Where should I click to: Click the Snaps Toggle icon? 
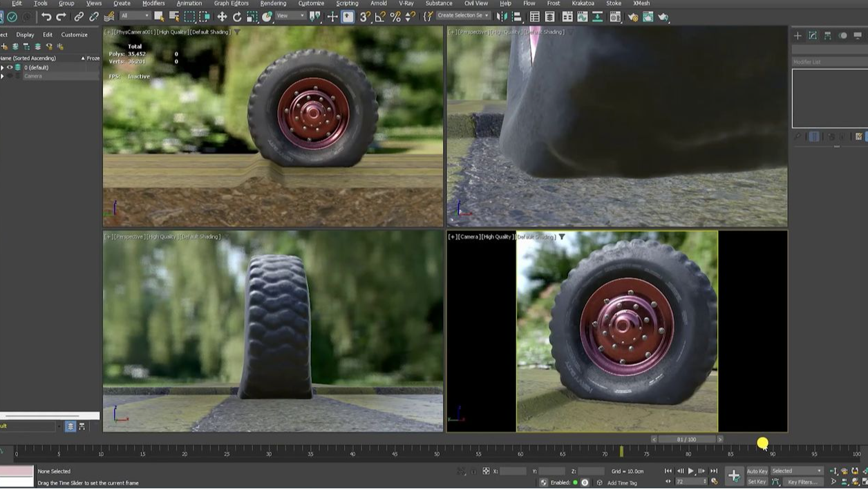(365, 17)
